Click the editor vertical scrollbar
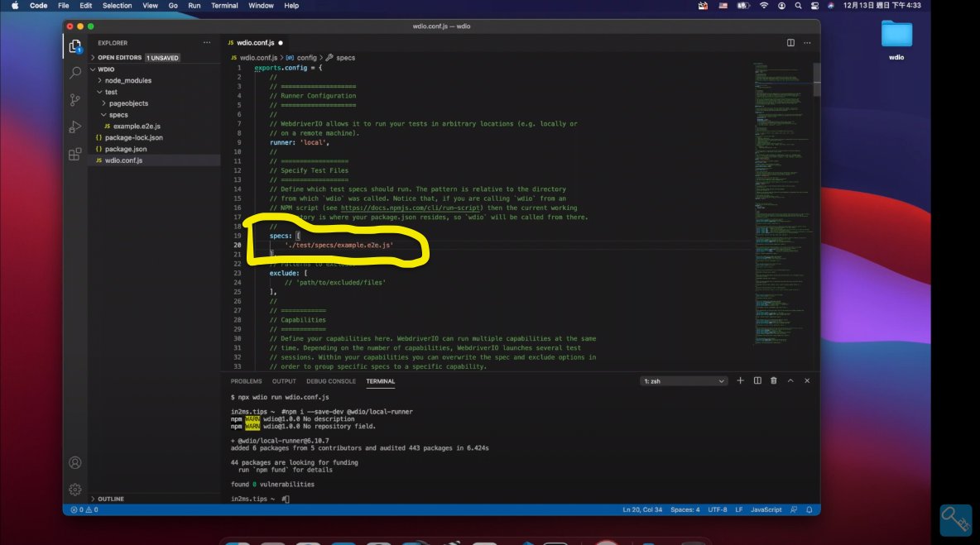Viewport: 980px width, 545px height. [x=817, y=80]
